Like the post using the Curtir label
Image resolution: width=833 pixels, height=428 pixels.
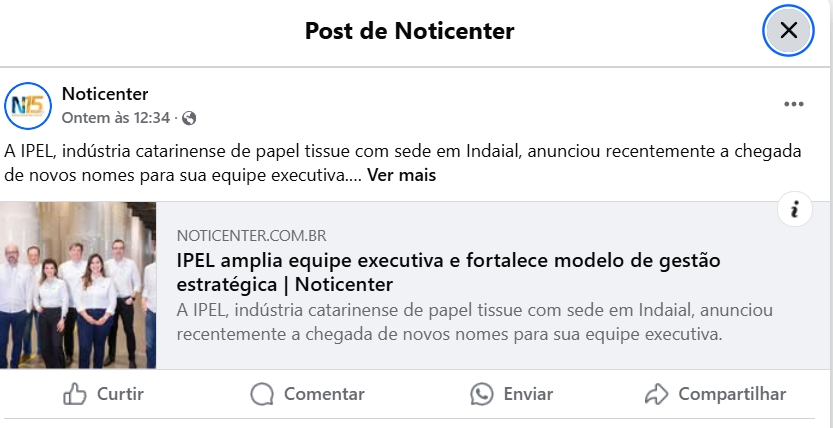120,394
